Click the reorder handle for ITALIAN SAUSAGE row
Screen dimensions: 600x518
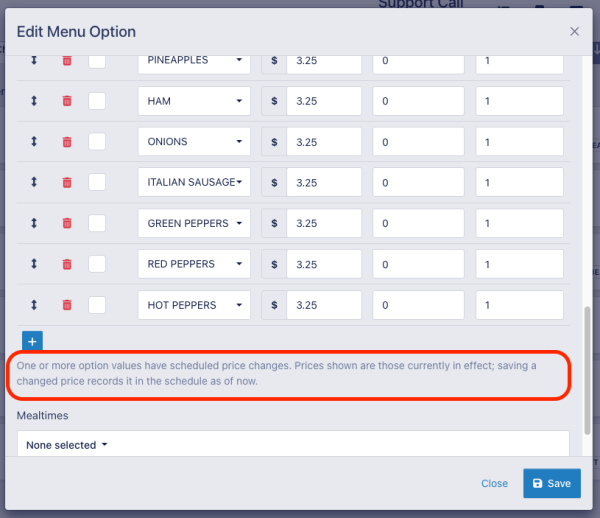pos(34,182)
